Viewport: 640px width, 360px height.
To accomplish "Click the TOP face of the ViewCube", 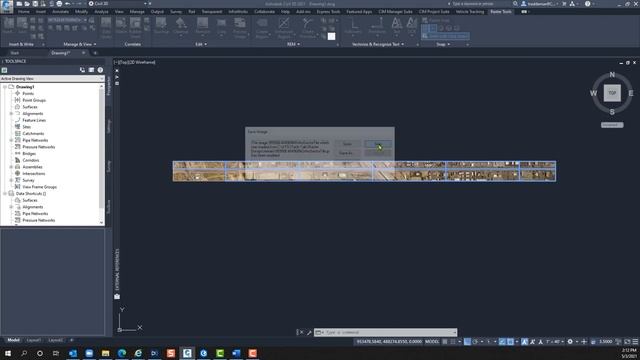I will [x=612, y=93].
